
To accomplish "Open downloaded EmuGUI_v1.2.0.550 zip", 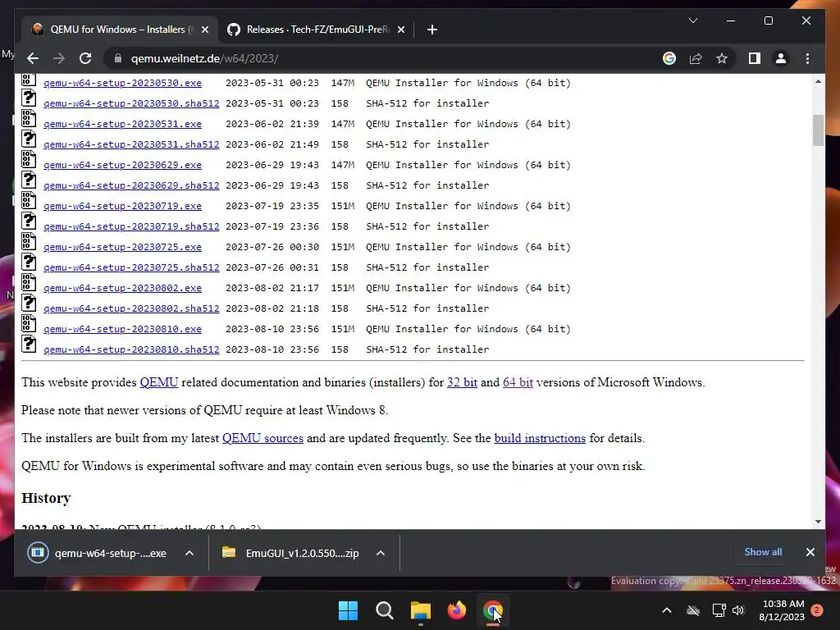I will [290, 553].
